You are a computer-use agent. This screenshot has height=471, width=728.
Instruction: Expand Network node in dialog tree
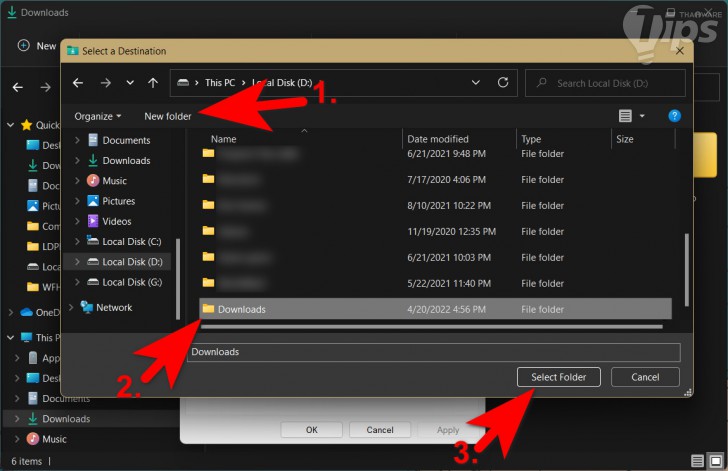pos(71,307)
